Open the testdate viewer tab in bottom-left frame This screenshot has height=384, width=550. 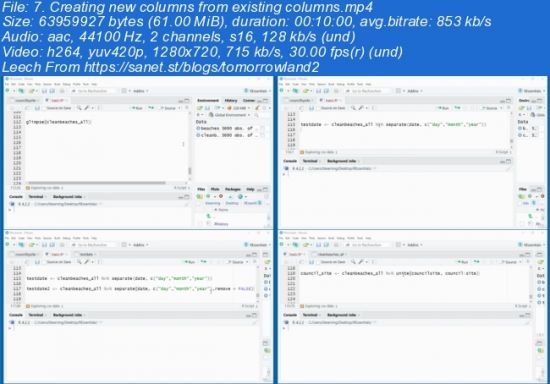click(x=86, y=254)
